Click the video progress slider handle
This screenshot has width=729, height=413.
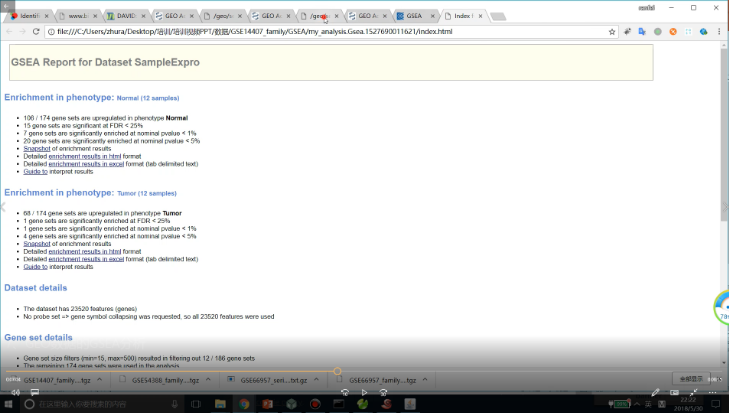coord(337,371)
